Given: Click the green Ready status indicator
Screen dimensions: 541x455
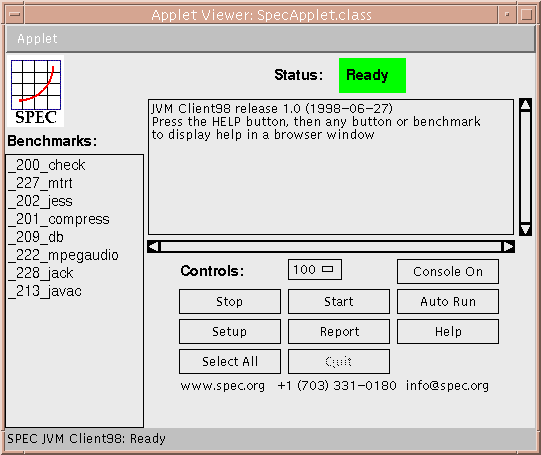Looking at the screenshot, I should (x=372, y=75).
